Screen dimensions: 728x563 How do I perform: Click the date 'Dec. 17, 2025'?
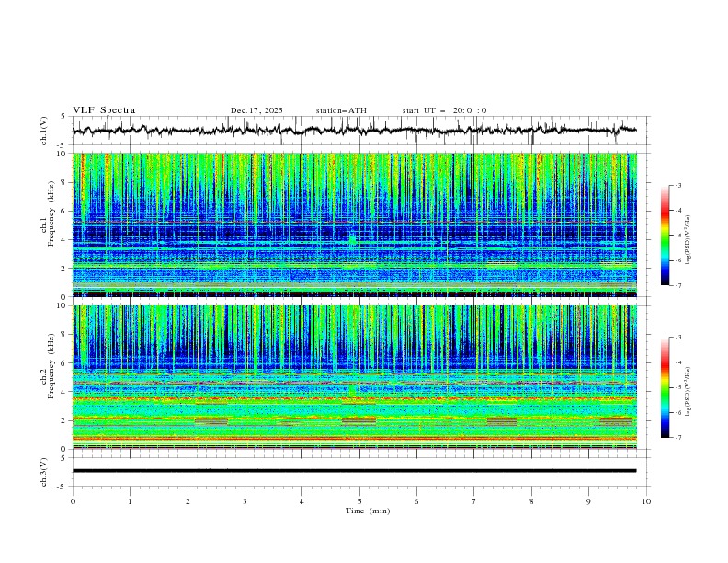coord(256,110)
